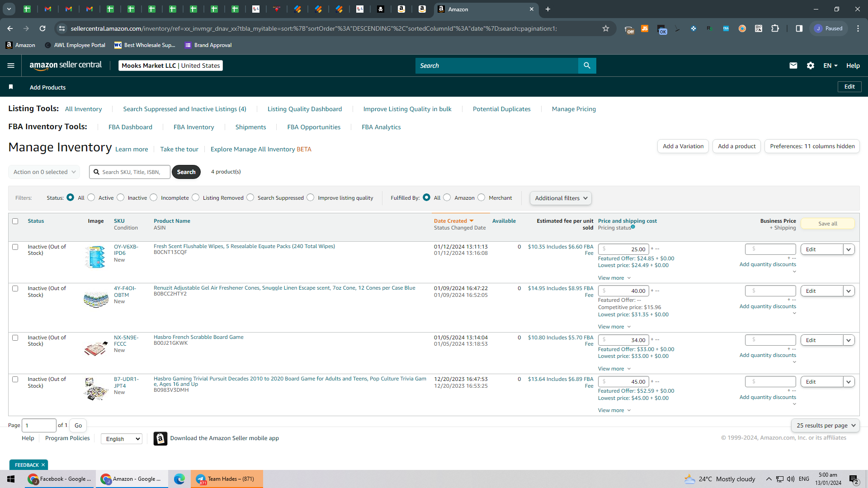Screen dimensions: 868x488
Task: Go back with the browser back arrow
Action: point(10,28)
